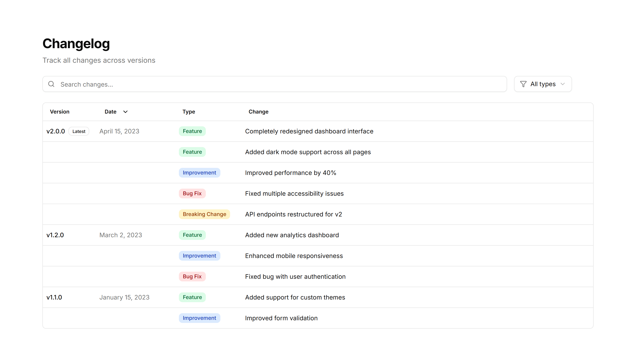Click Feature badge for dark mode row
Screen dimensions: 636x364
[x=192, y=152]
